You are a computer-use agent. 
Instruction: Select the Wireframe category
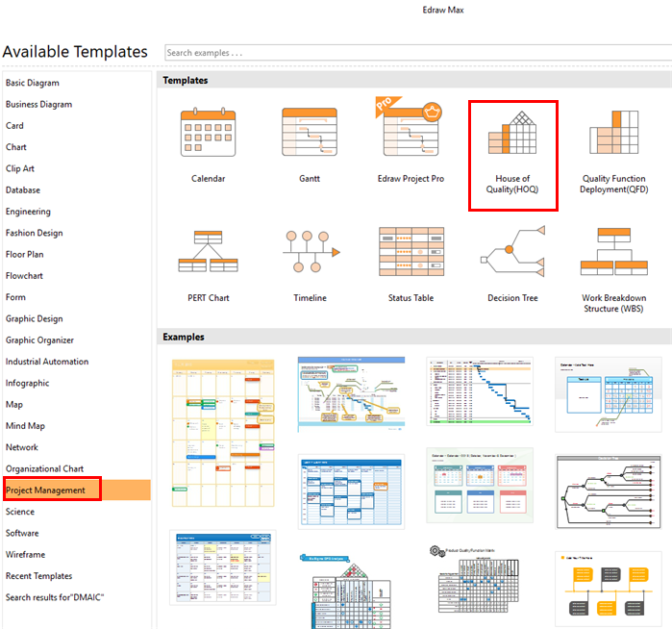coord(25,554)
